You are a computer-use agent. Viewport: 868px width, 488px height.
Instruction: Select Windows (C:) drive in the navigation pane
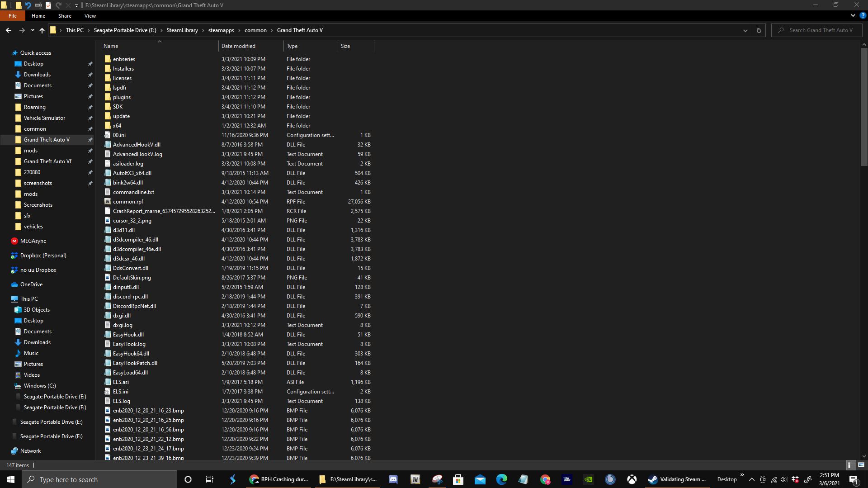tap(40, 386)
